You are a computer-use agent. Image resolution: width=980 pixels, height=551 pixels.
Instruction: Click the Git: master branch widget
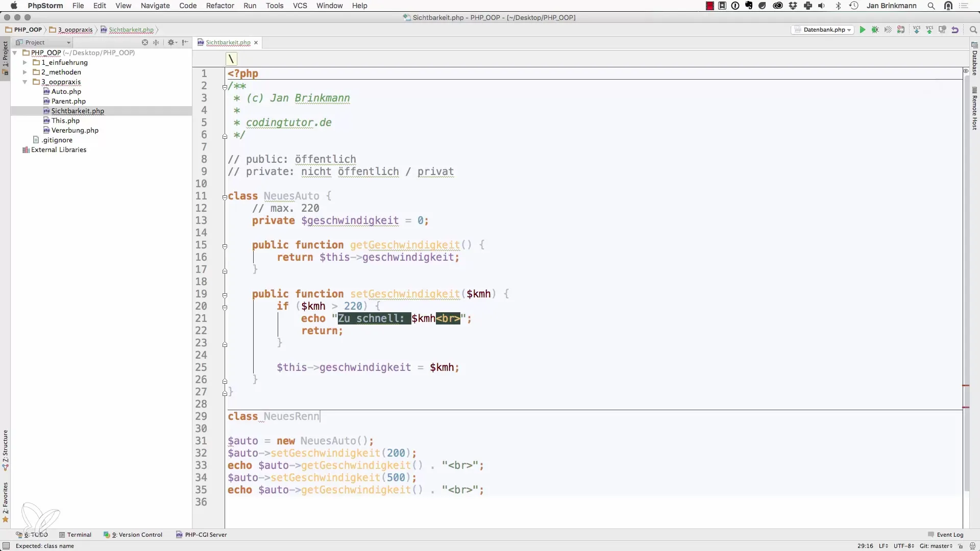[936, 546]
